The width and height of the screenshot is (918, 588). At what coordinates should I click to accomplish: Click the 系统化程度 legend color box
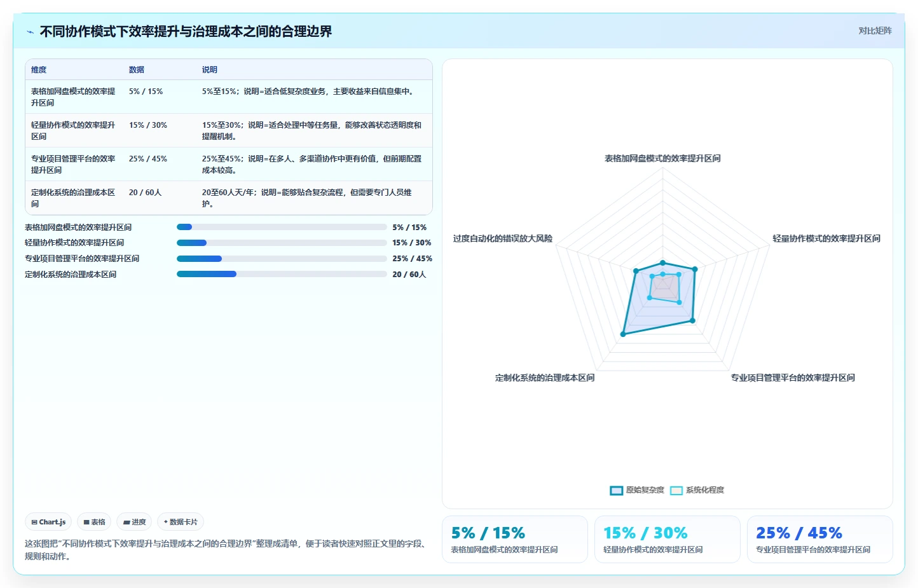676,490
